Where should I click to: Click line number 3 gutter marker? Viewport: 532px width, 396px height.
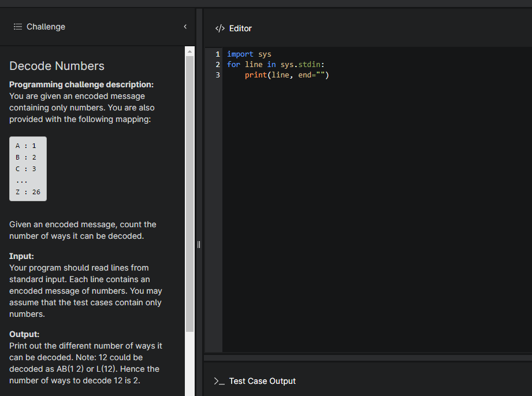tap(217, 75)
